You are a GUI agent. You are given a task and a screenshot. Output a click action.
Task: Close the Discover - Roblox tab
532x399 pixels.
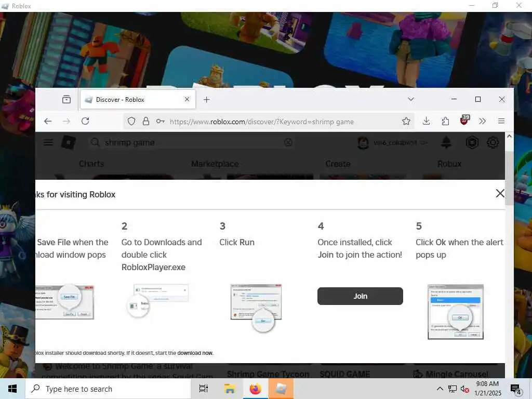pos(187,99)
